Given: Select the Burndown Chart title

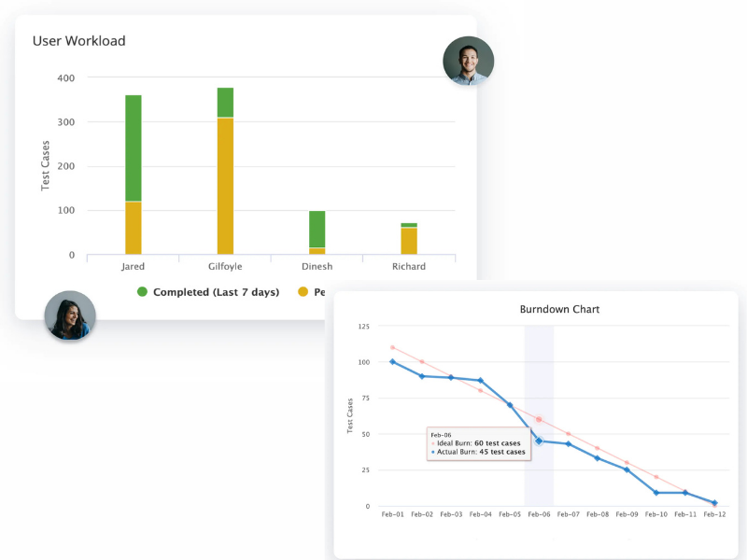Looking at the screenshot, I should pyautogui.click(x=560, y=309).
